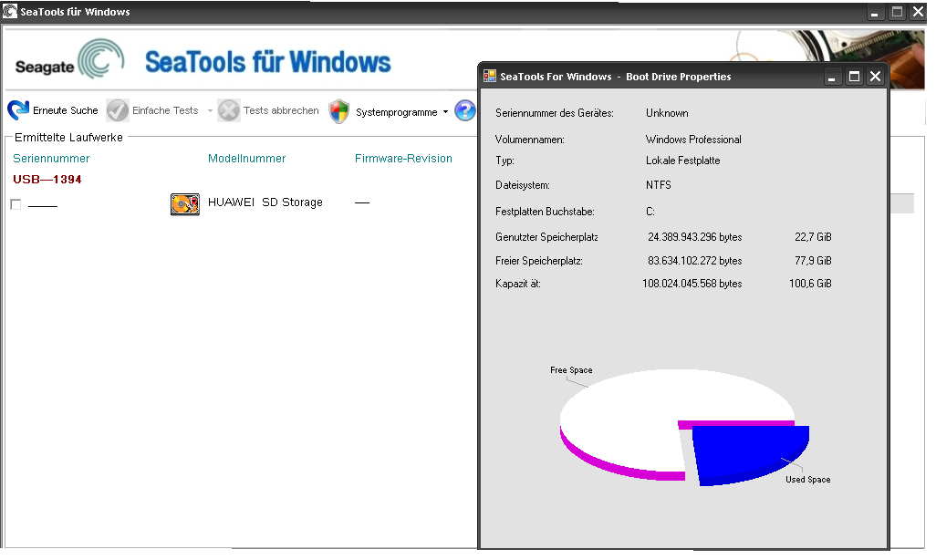Click the NTFS file system value
936x560 pixels.
[659, 185]
